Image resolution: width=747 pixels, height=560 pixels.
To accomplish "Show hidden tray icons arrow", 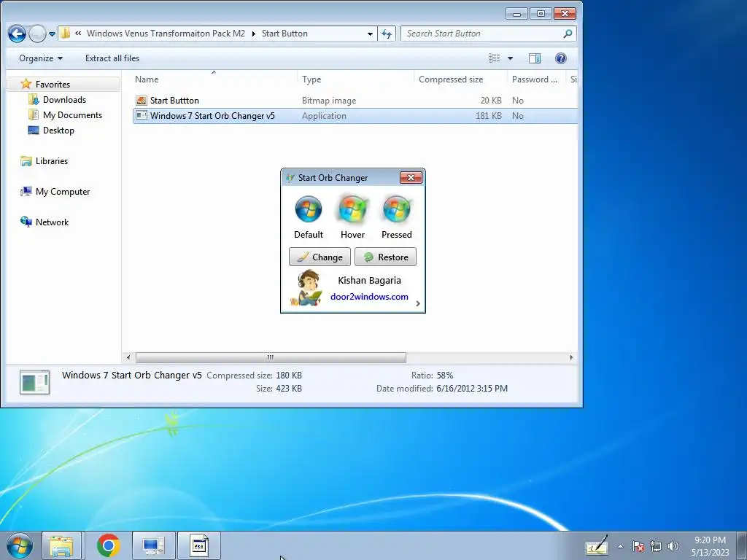I will point(620,547).
